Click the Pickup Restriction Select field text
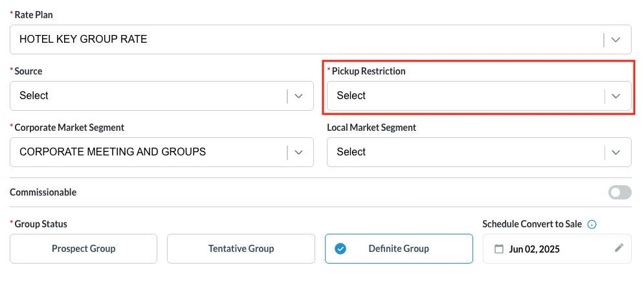Viewport: 644px width, 294px height. click(x=351, y=96)
